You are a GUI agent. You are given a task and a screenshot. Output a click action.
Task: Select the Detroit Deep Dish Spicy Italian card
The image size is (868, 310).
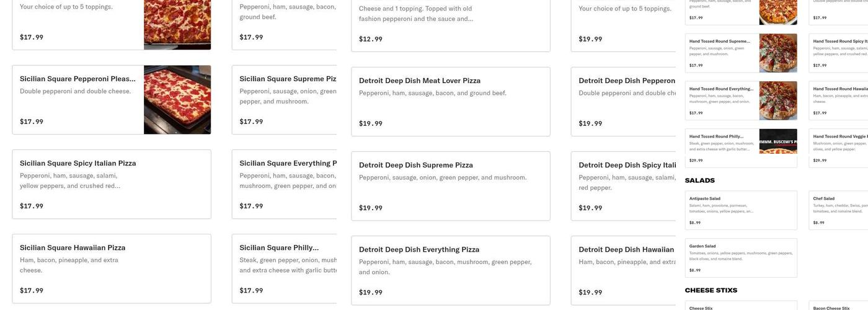(623, 186)
